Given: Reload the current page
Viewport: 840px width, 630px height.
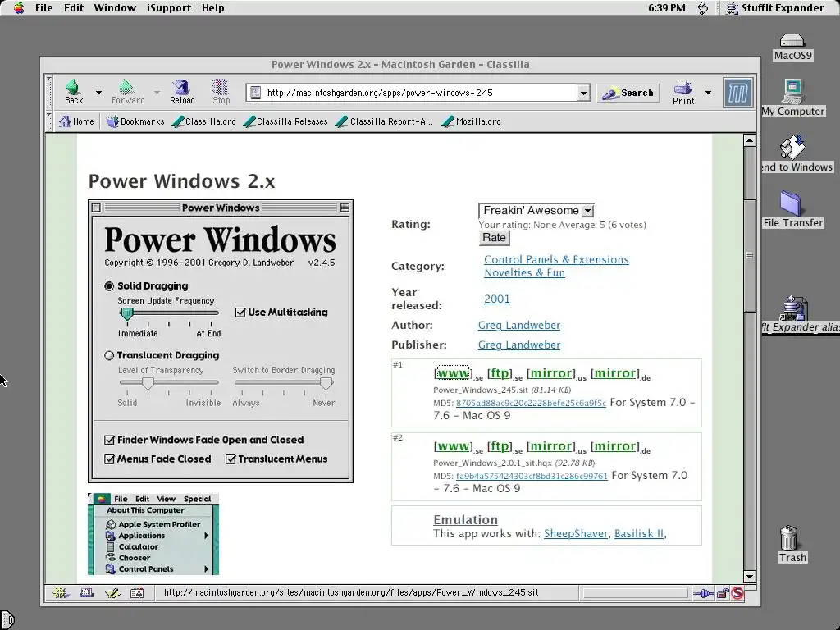Looking at the screenshot, I should coord(182,92).
